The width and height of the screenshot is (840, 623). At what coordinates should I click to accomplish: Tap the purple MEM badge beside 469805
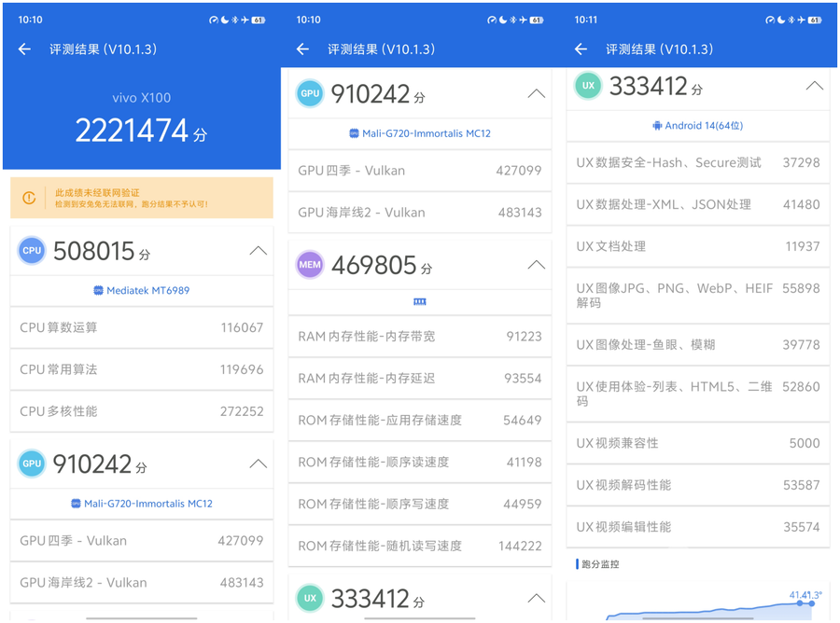[x=310, y=264]
